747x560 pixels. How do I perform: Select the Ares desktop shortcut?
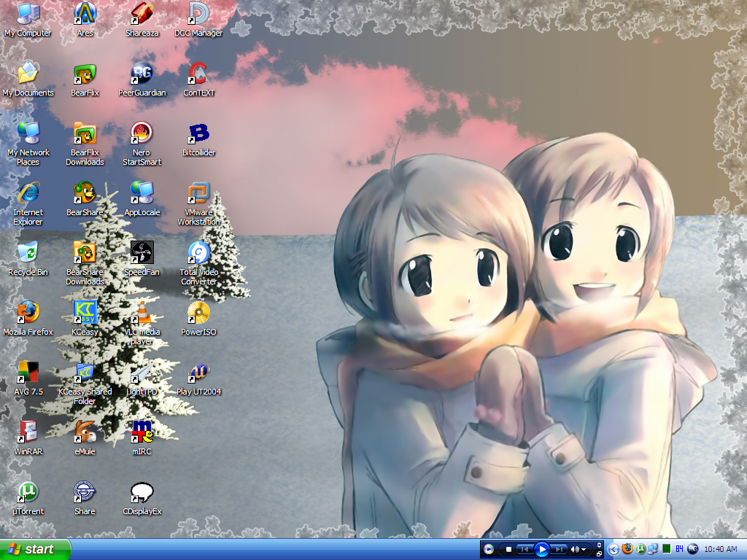(85, 20)
